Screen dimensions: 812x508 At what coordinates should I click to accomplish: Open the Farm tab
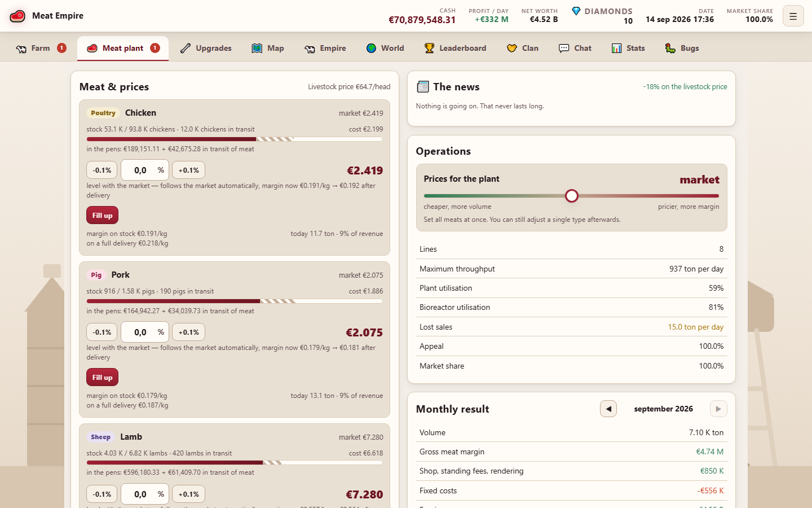click(x=41, y=49)
